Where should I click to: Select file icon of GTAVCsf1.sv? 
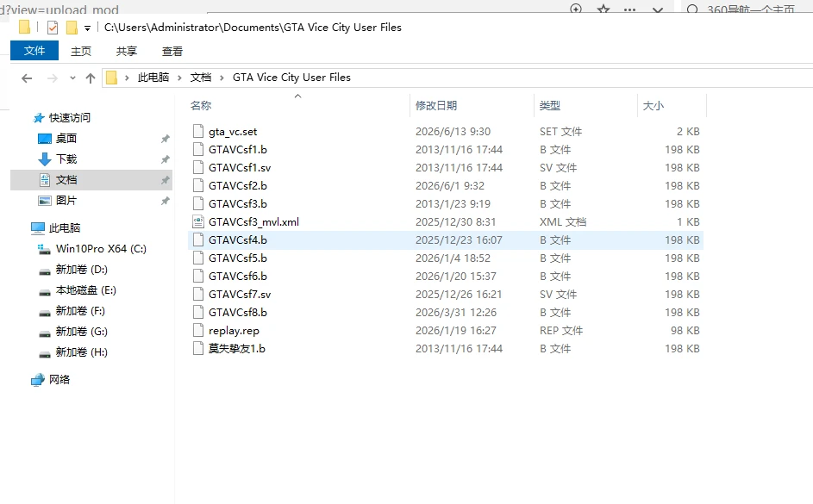tap(198, 167)
